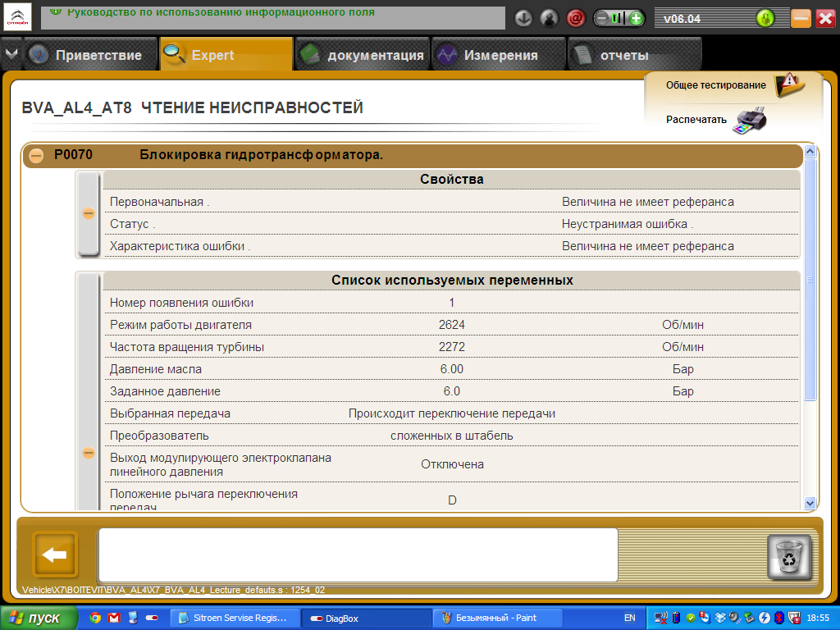Go to the отчеты tab
Screen dimensions: 840x630
[x=623, y=56]
